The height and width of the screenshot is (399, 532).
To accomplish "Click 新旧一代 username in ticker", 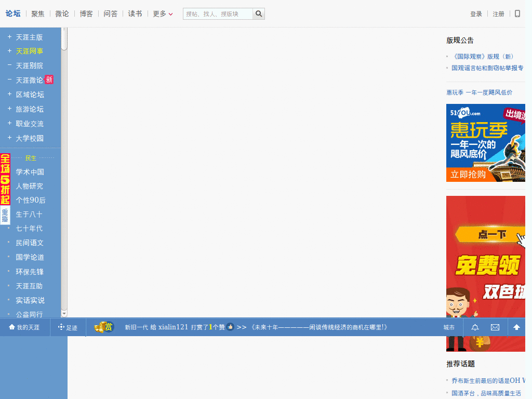I will point(137,327).
